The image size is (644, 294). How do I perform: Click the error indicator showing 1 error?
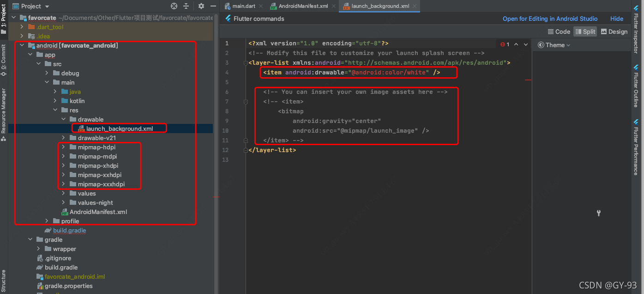(505, 44)
